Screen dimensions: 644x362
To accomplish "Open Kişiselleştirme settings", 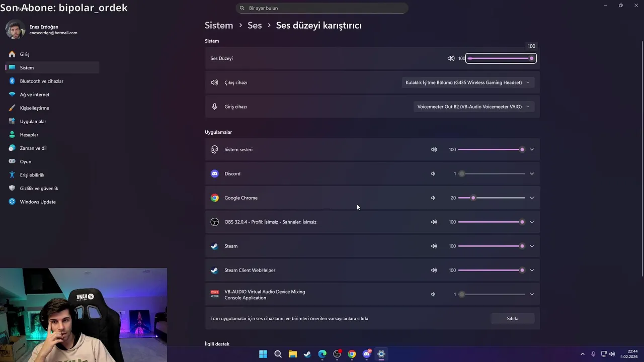I will click(52, 108).
